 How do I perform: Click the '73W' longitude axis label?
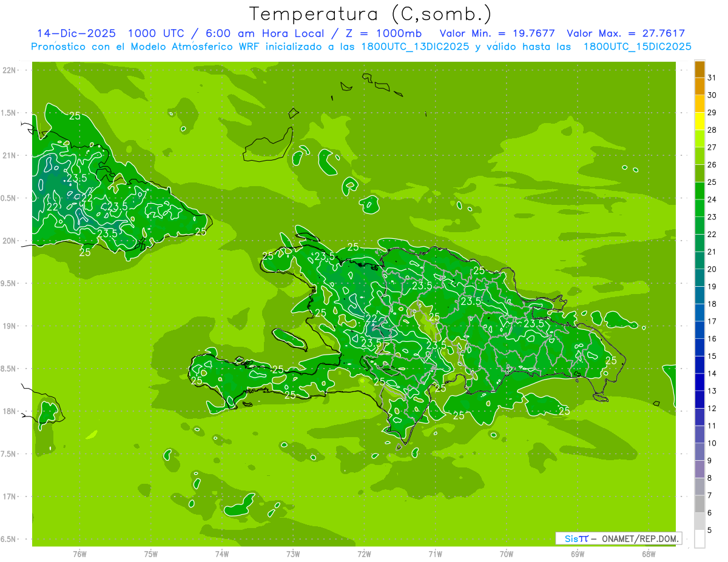pyautogui.click(x=293, y=554)
